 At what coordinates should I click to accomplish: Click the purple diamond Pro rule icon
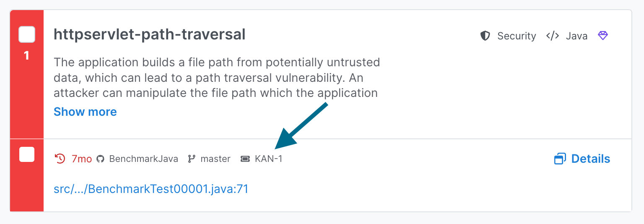click(x=602, y=36)
